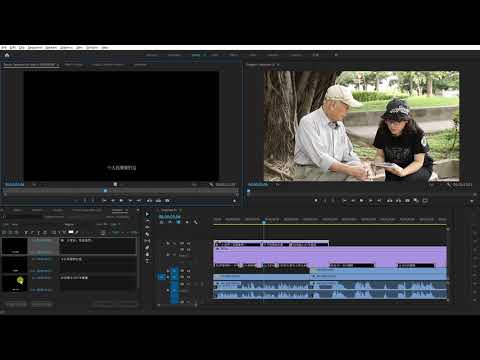Open the Source monitor button editor

coord(235,201)
